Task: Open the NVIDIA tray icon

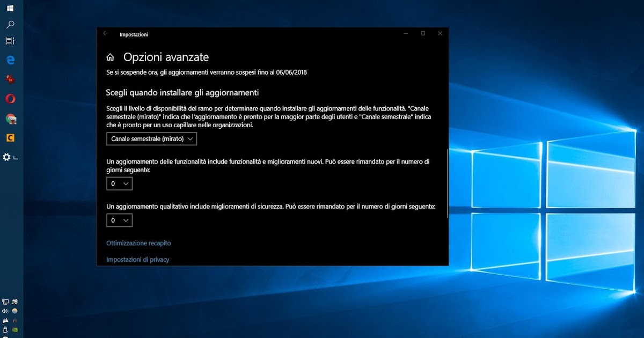Action: pos(15,330)
